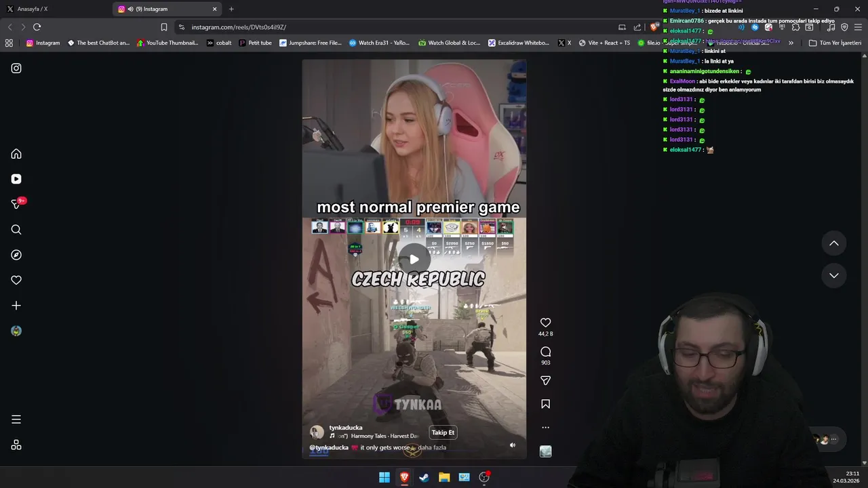The width and height of the screenshot is (868, 488).
Task: Open tynkaducka profile picture
Action: [x=317, y=432]
